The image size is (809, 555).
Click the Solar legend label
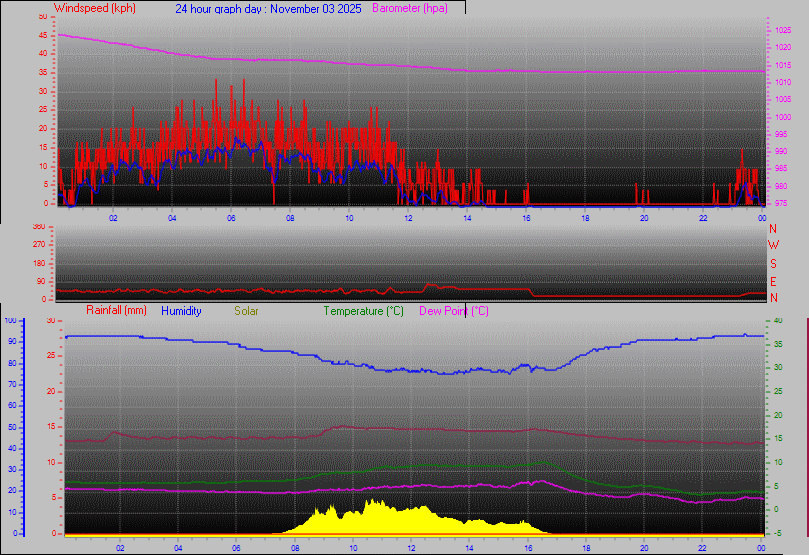246,311
